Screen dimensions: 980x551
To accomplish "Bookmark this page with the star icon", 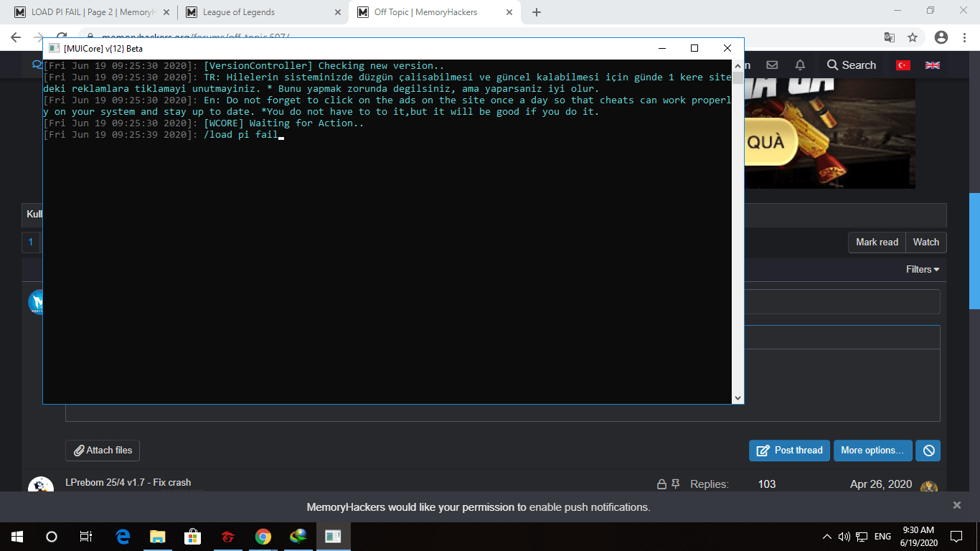I will 913,37.
